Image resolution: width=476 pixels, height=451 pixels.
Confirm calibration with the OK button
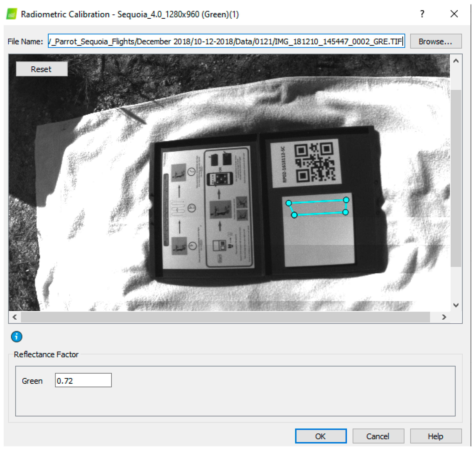(321, 436)
